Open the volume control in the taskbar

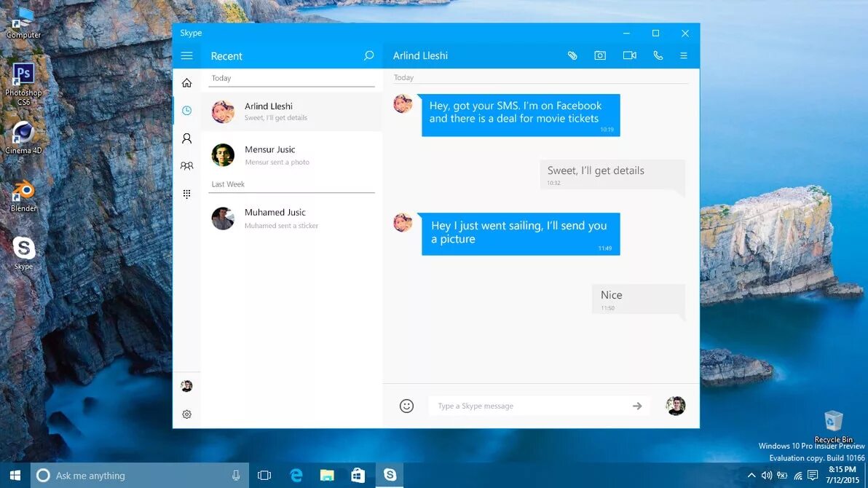point(768,476)
